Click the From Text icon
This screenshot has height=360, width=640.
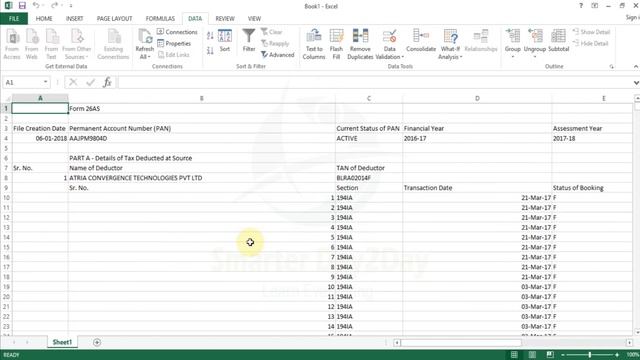[x=51, y=44]
